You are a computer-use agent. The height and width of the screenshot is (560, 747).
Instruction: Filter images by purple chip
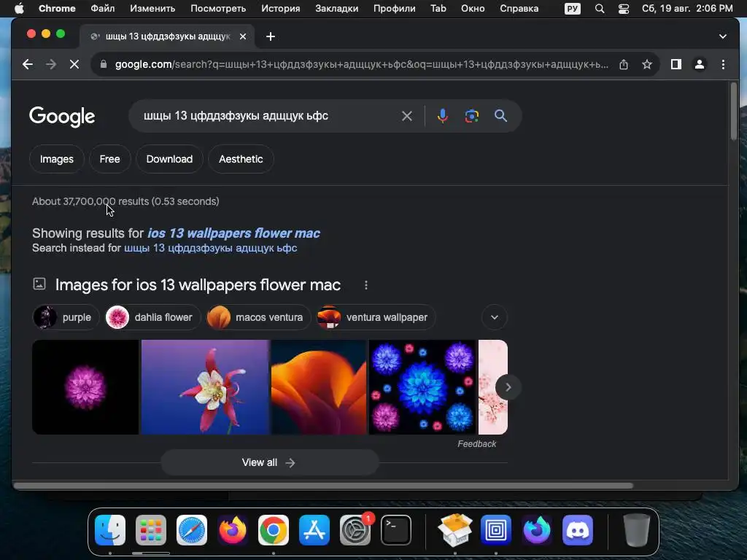(x=66, y=317)
